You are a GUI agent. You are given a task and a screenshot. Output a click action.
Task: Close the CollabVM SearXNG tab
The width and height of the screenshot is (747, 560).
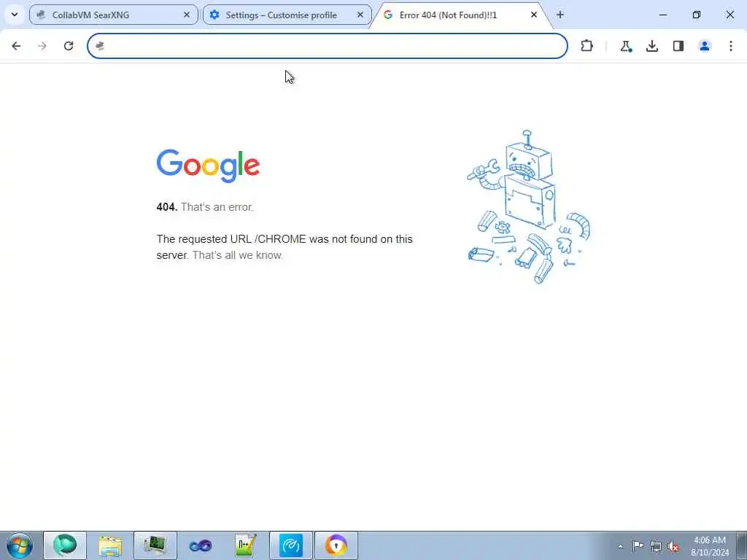(x=187, y=15)
